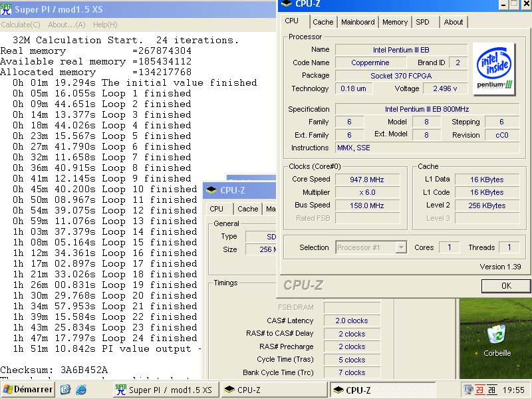Click the 28 tray icon
The image size is (532, 399).
coord(491,390)
